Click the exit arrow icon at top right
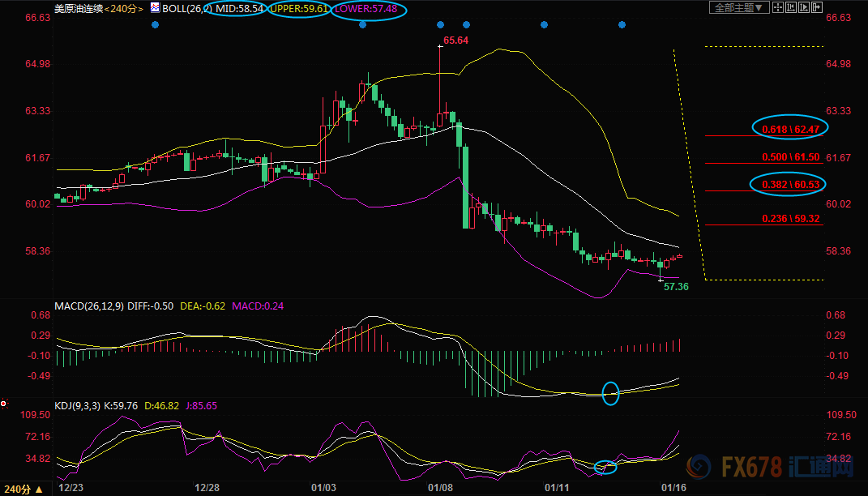 click(816, 7)
